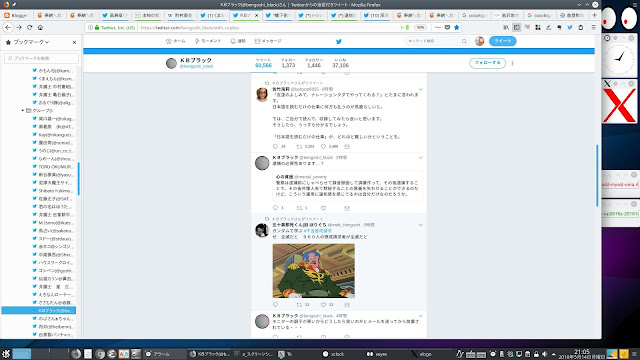Screen dimensions: 640x360
Task: Click the volume icon in system tray
Action: (x=544, y=354)
